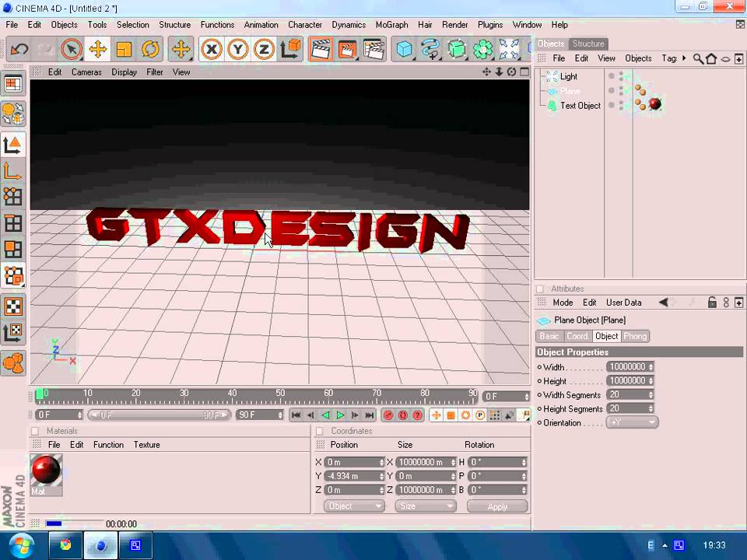Jump to the animation end
This screenshot has width=747, height=560.
click(370, 415)
